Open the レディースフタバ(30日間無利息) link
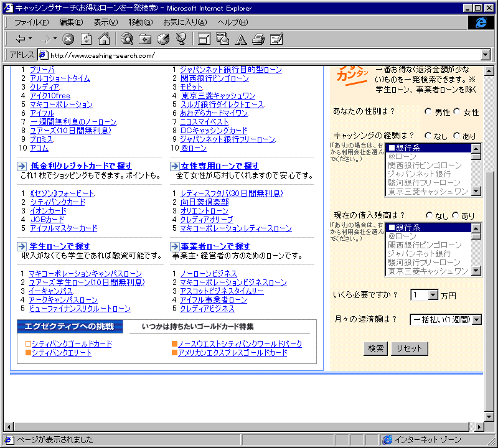Image resolution: width=498 pixels, height=448 pixels. (x=232, y=194)
